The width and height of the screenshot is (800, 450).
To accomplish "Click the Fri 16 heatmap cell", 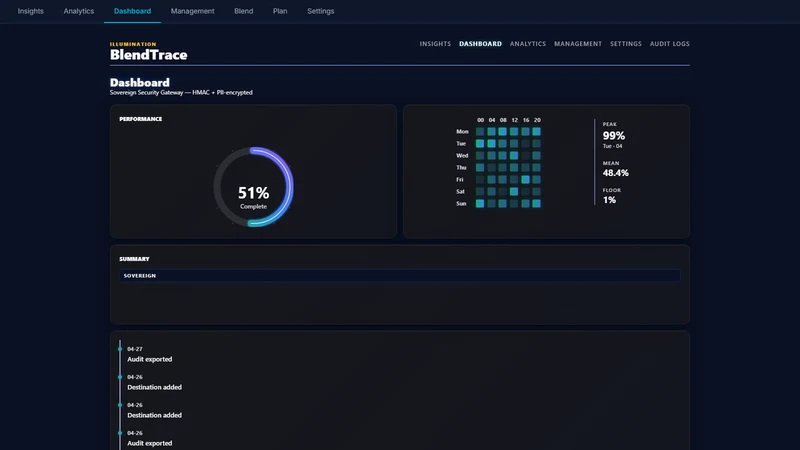I will tap(525, 180).
